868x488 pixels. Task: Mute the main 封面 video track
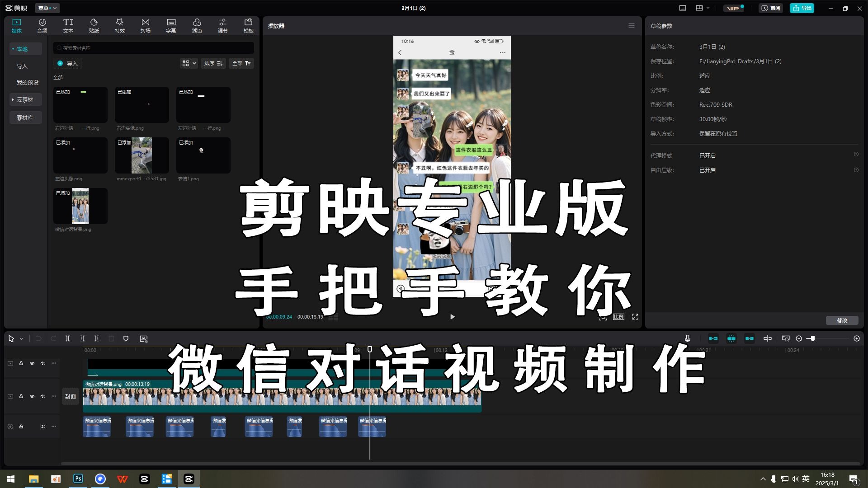click(x=43, y=396)
